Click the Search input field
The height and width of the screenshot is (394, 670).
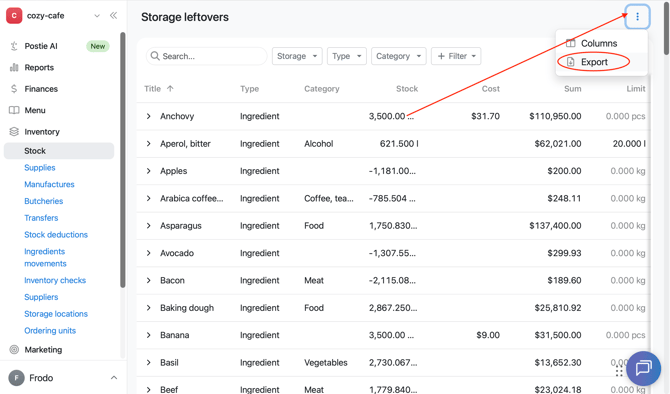(x=206, y=56)
